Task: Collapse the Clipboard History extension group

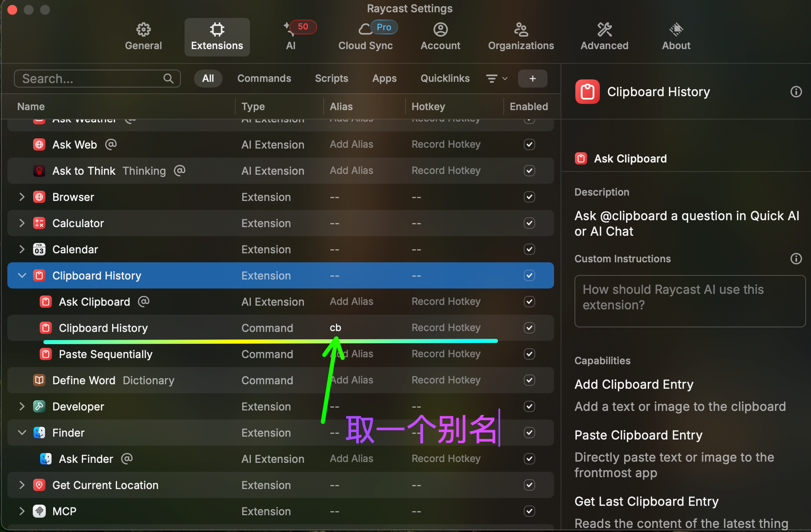Action: (22, 275)
